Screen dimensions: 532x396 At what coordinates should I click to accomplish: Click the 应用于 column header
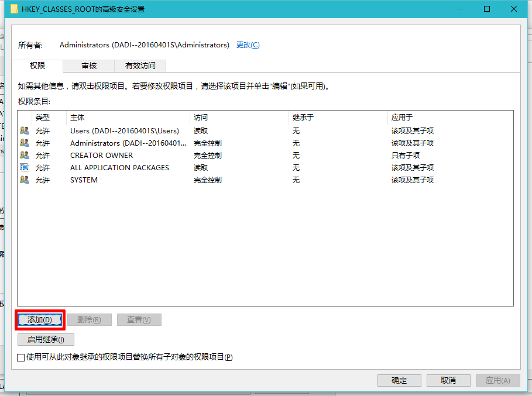coord(449,118)
